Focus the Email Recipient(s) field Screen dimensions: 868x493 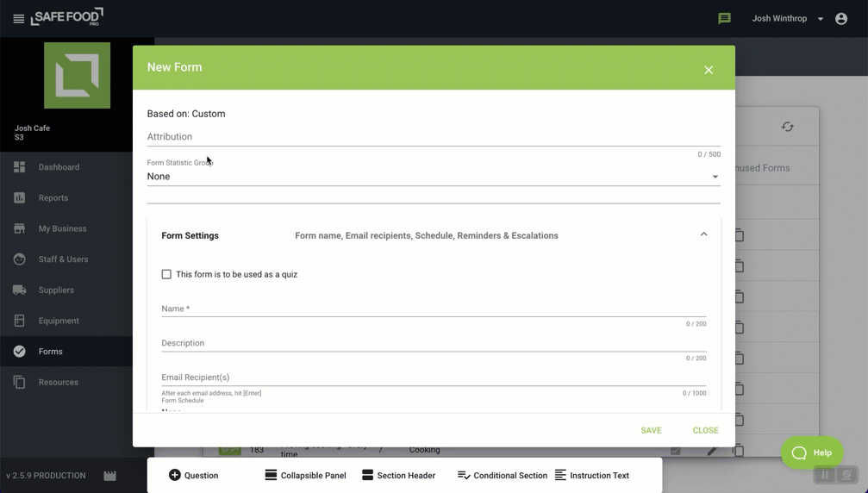point(434,378)
